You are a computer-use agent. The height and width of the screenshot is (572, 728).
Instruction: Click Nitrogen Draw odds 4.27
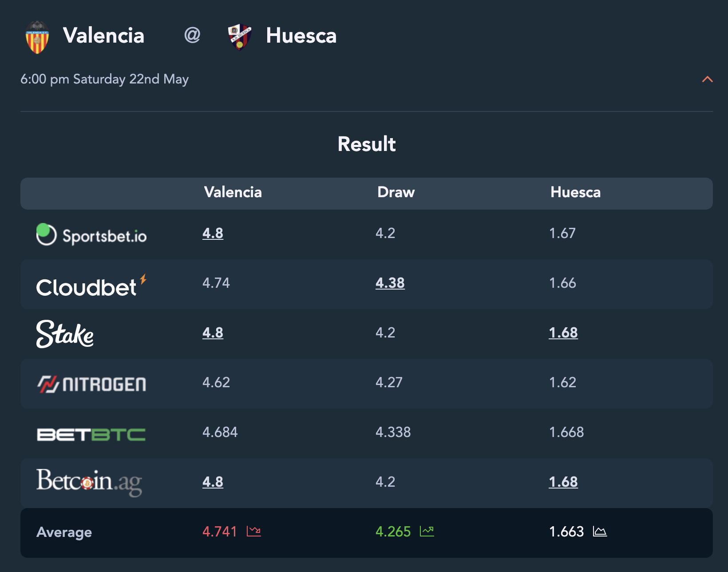click(389, 382)
